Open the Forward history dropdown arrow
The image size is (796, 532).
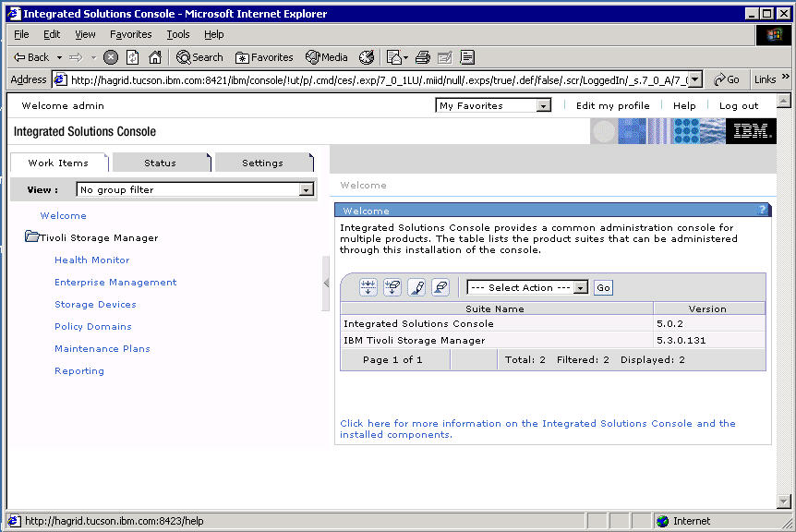[x=93, y=57]
